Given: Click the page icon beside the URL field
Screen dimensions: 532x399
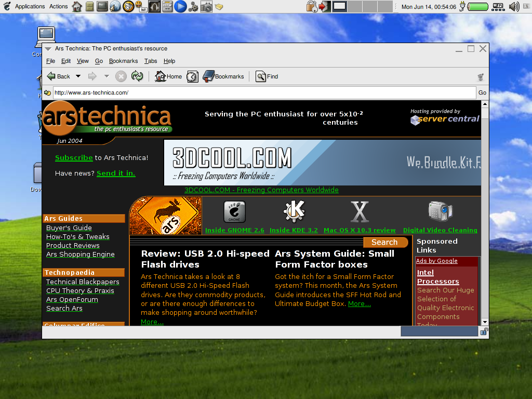Looking at the screenshot, I should click(47, 92).
